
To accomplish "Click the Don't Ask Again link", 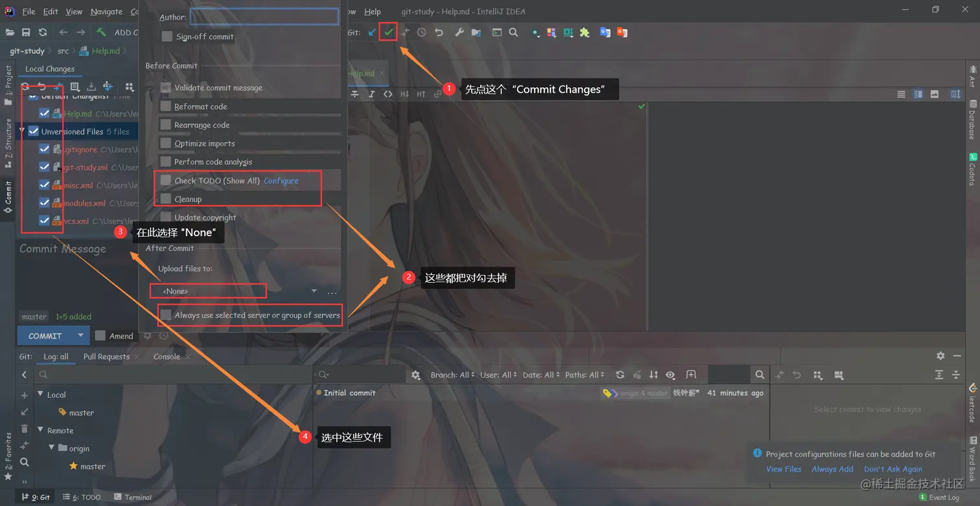I will 893,469.
